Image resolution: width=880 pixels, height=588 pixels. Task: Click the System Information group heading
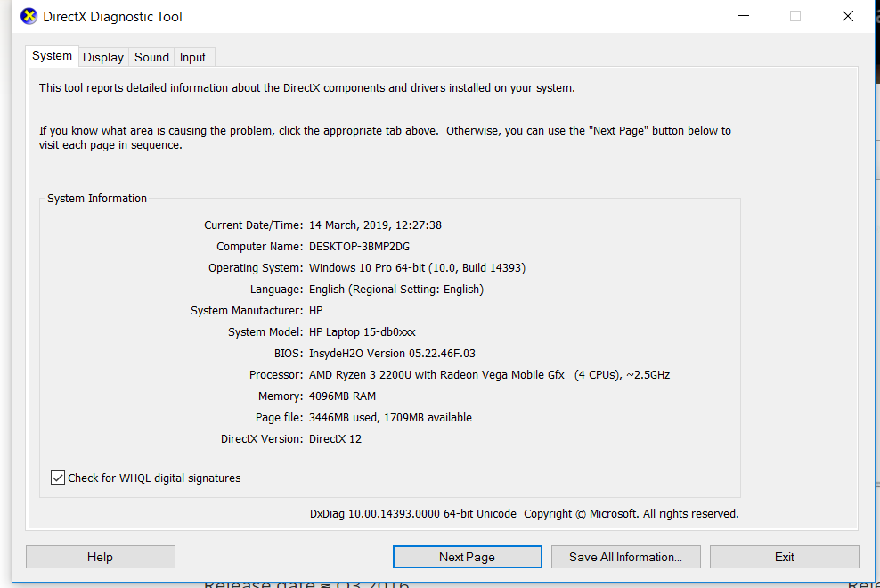point(97,199)
